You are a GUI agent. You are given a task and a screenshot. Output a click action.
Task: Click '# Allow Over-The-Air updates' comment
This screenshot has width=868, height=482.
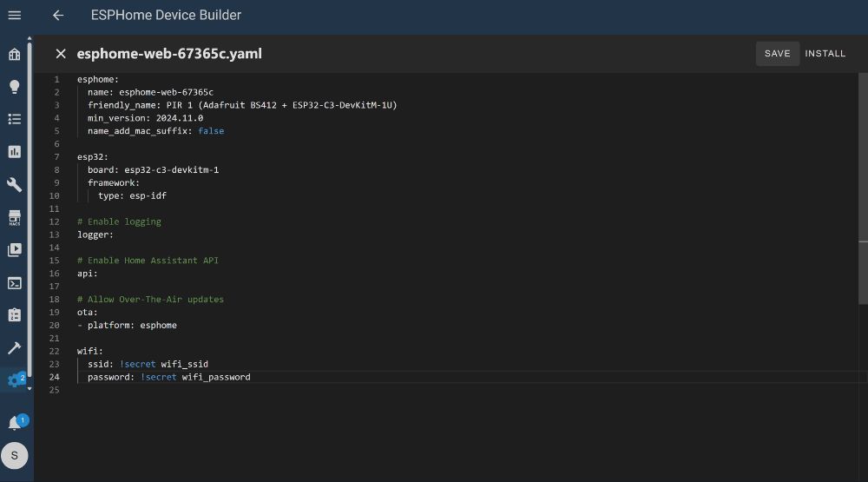click(x=150, y=299)
